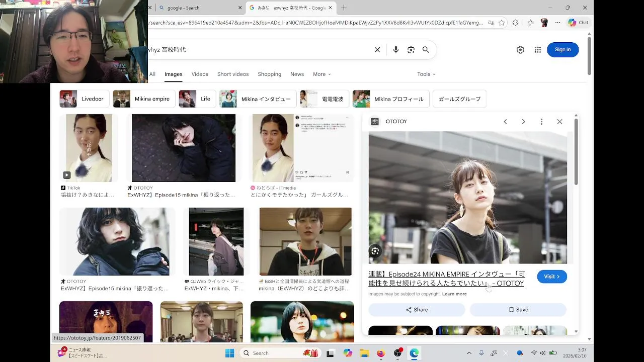This screenshot has height=362, width=644.
Task: Show next image in OTOTOY preview panel
Action: tap(523, 122)
